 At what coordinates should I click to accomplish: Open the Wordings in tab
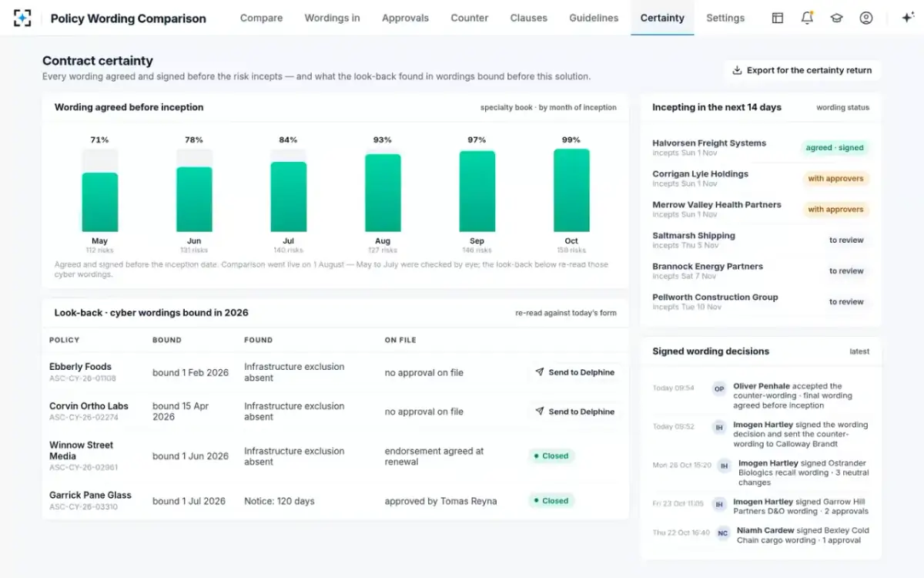point(332,18)
